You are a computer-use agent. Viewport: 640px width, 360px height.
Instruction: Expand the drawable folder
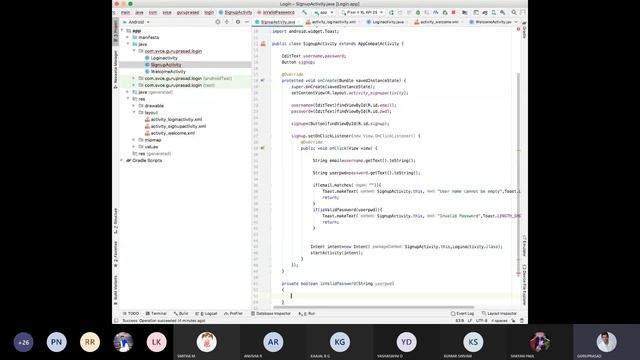click(x=133, y=106)
